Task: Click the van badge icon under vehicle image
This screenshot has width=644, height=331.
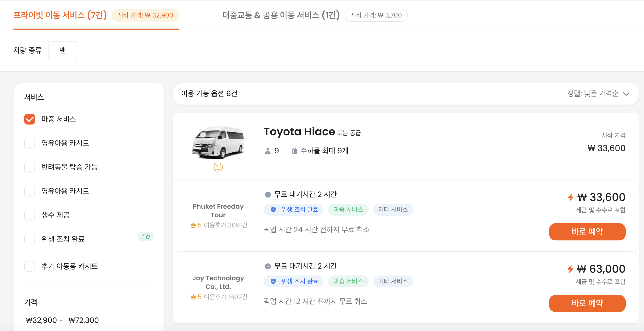Action: [x=218, y=167]
